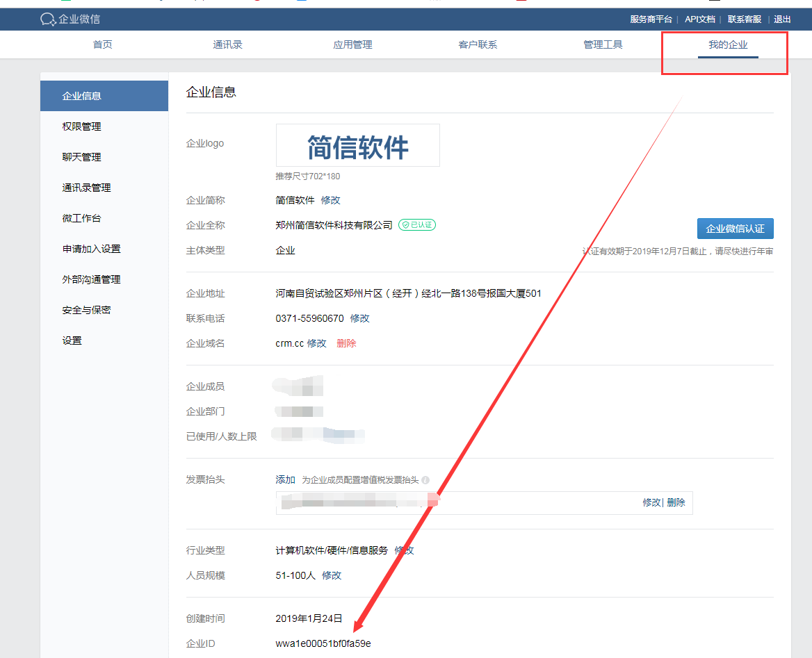The image size is (812, 658).
Task: Click the 推荐尺寸702*180 hint text
Action: 308,176
